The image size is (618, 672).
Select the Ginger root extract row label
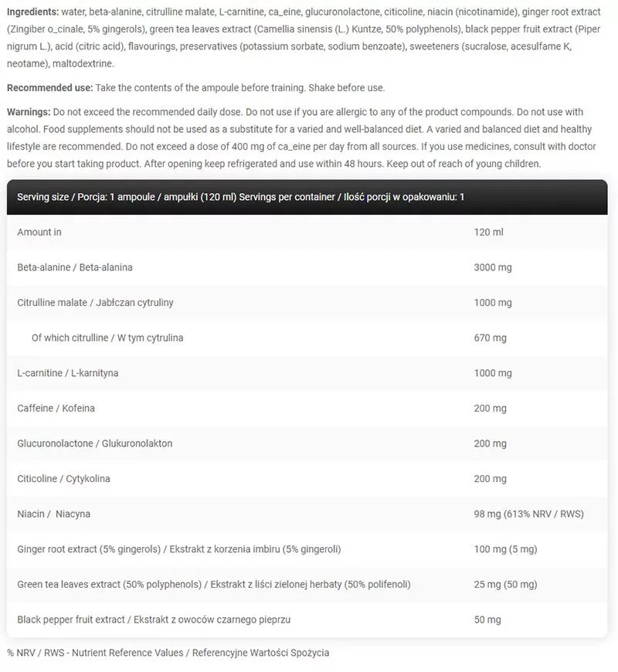(x=178, y=549)
